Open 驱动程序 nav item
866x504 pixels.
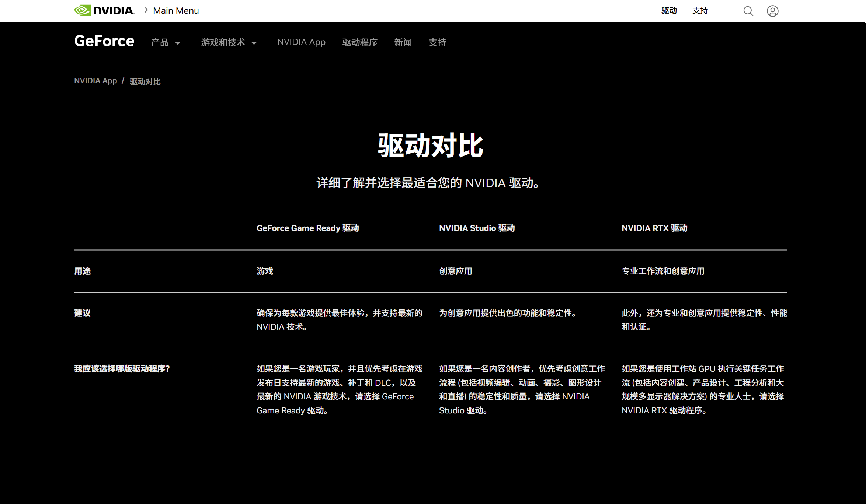(x=360, y=43)
